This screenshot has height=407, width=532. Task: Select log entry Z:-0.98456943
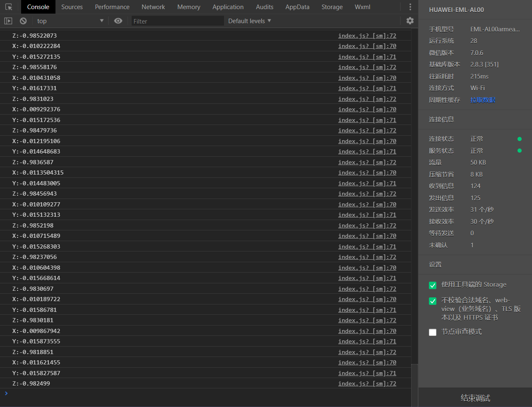(35, 194)
